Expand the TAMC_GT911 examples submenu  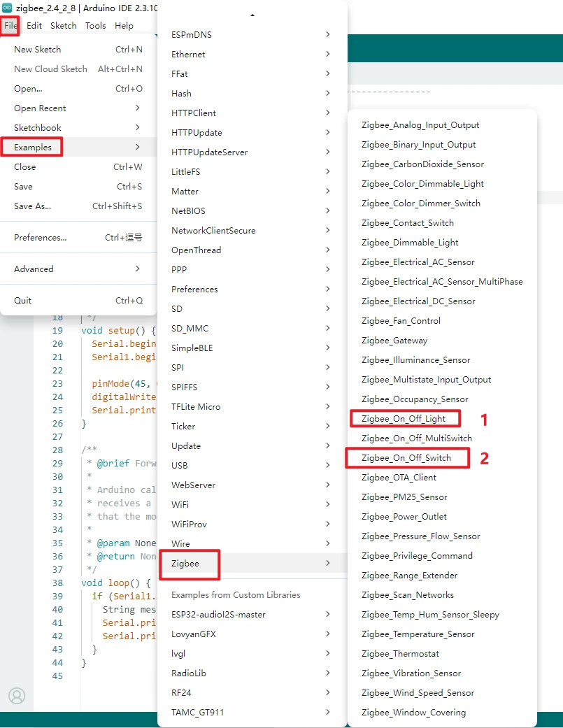(252, 712)
